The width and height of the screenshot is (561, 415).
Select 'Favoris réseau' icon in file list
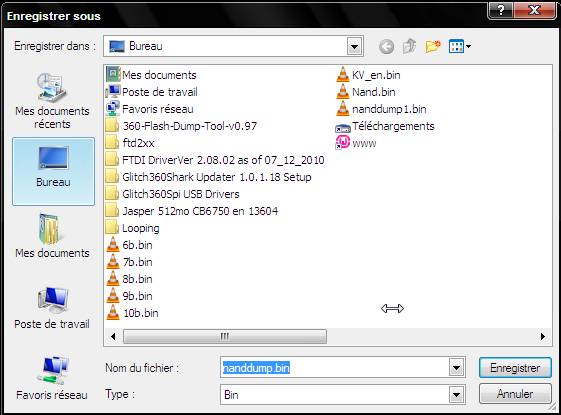(x=113, y=108)
